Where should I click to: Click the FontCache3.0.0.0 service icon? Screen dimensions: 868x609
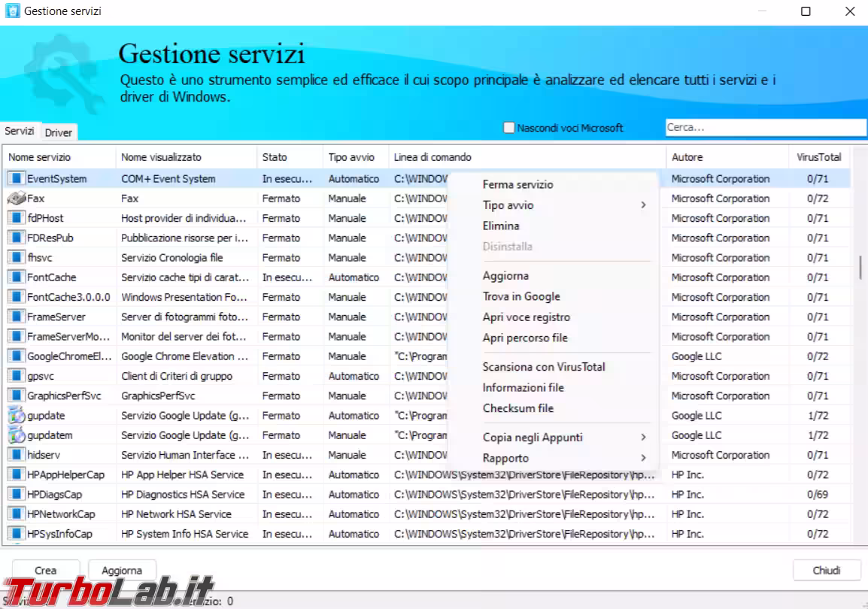click(x=16, y=297)
